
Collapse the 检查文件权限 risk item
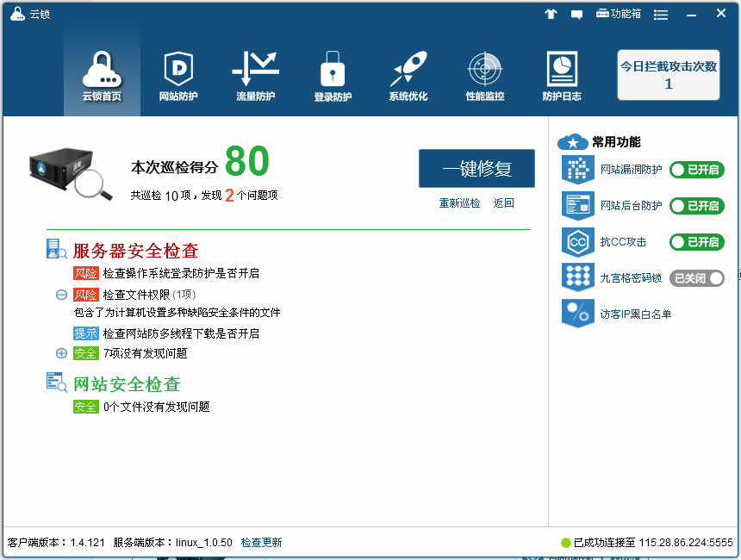tap(61, 295)
